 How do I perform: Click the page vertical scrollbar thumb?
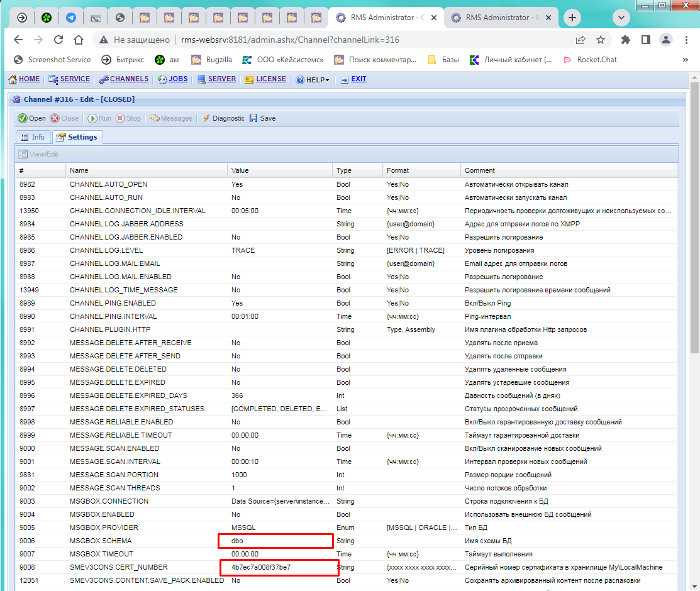coord(694,217)
